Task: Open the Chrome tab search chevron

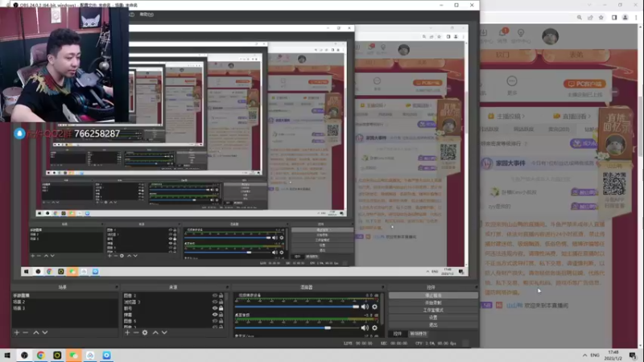Action: coord(589,5)
